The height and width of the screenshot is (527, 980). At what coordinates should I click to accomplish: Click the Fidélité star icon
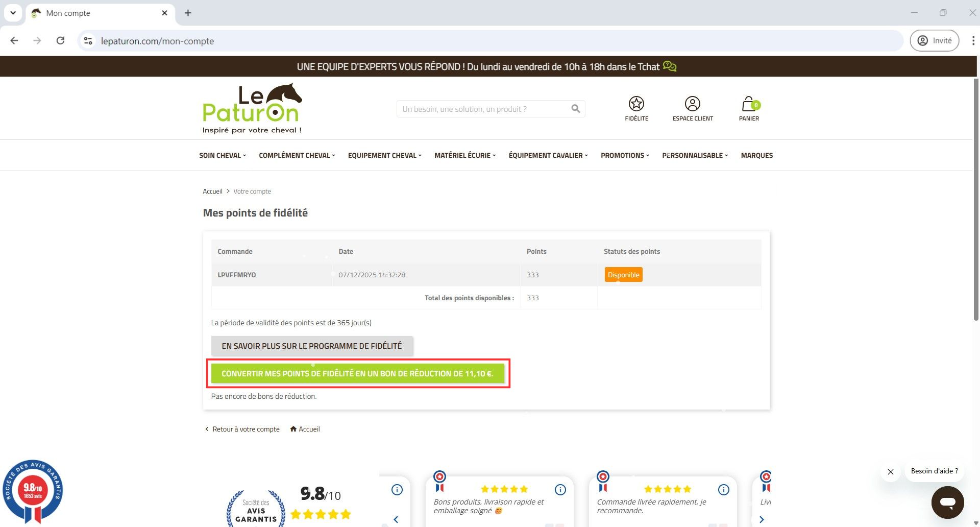pyautogui.click(x=636, y=104)
